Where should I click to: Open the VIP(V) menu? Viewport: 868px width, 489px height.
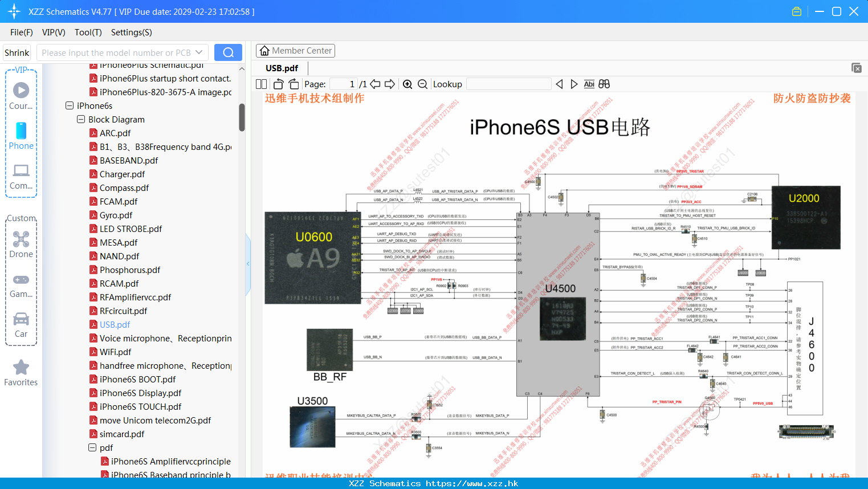54,32
